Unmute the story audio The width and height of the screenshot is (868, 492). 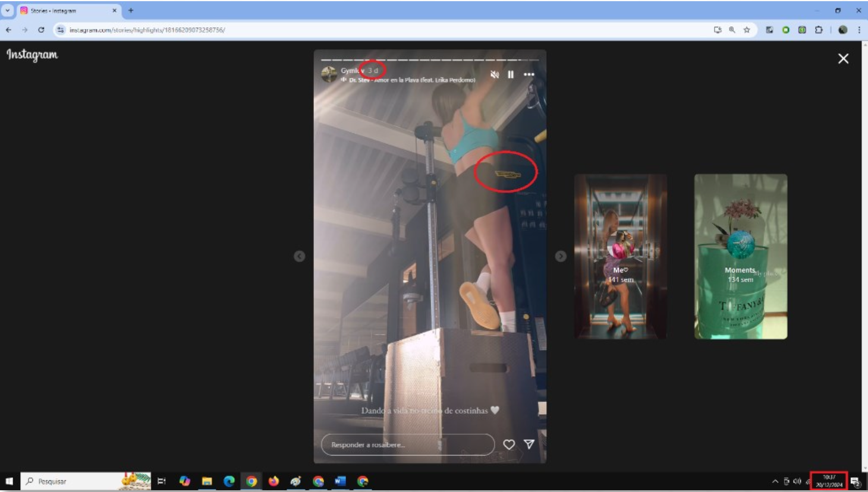[494, 74]
